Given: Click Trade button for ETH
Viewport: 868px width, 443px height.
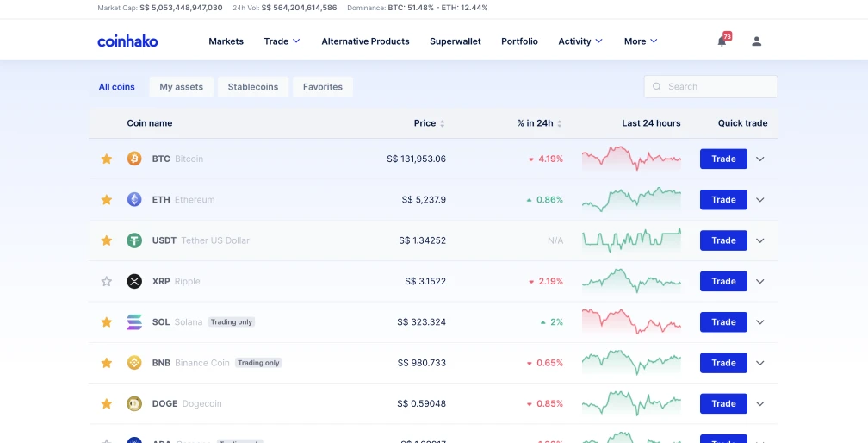Looking at the screenshot, I should click(x=723, y=199).
